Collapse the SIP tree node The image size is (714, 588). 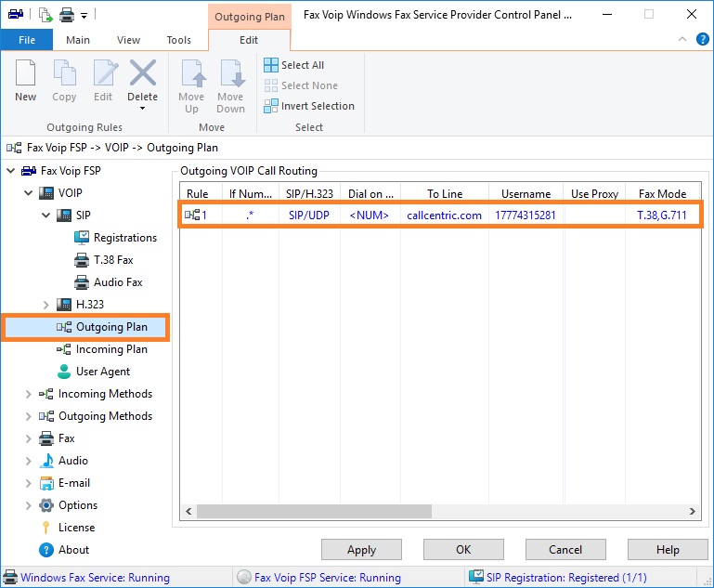tap(46, 216)
